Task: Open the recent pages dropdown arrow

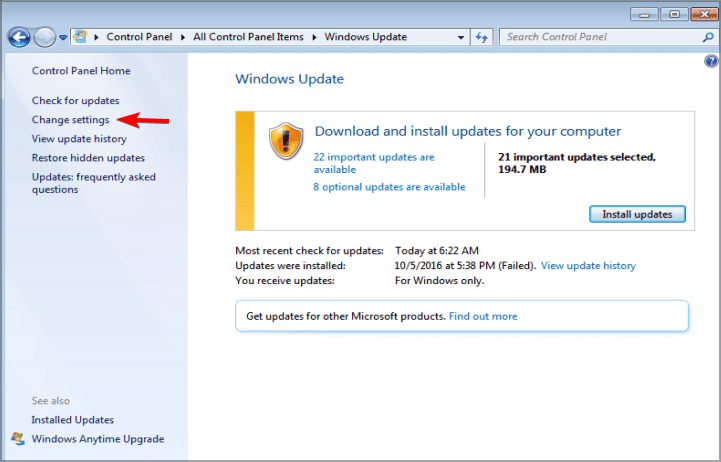Action: click(63, 37)
